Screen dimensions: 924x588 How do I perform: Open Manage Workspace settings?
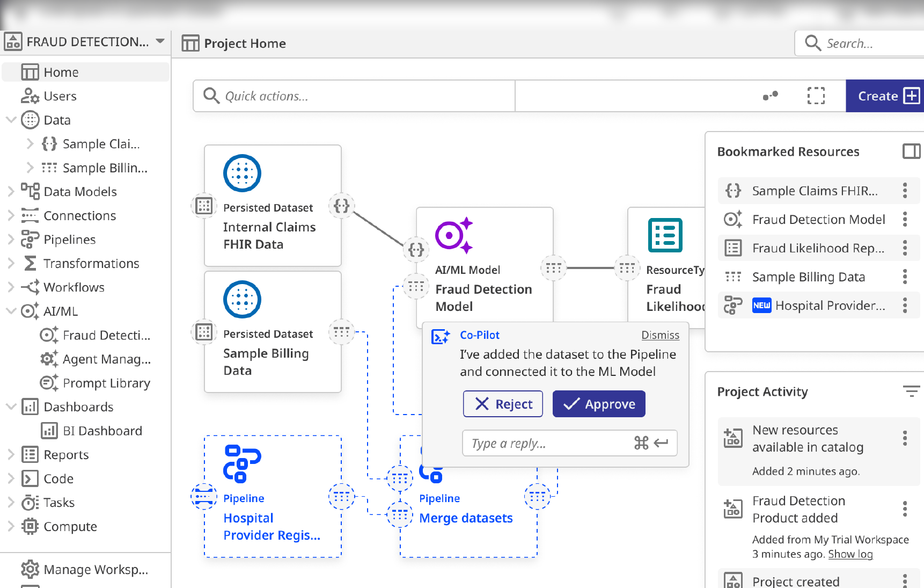point(86,569)
